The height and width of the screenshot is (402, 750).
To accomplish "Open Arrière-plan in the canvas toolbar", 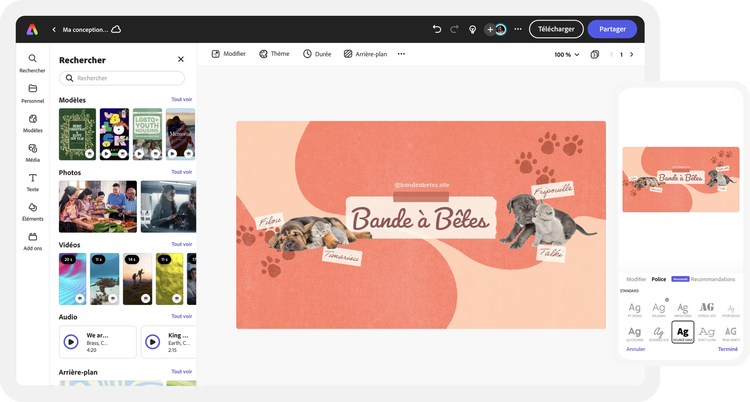I will (365, 54).
